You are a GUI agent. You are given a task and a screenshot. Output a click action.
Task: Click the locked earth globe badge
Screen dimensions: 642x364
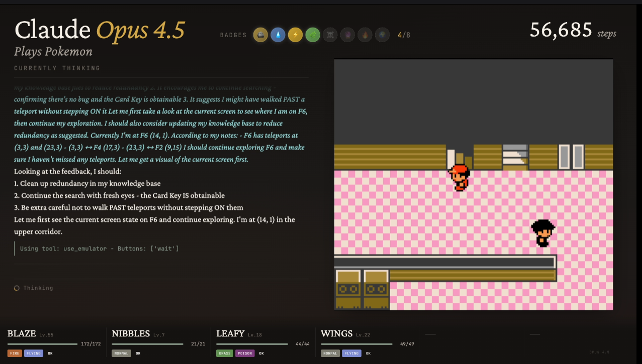382,35
